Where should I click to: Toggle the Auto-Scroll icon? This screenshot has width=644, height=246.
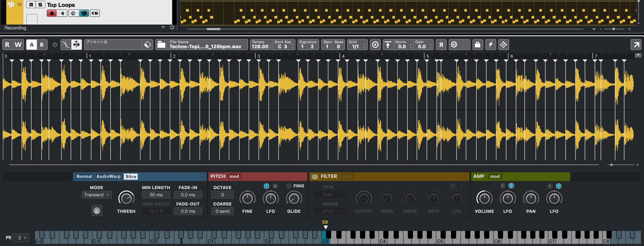pyautogui.click(x=76, y=45)
